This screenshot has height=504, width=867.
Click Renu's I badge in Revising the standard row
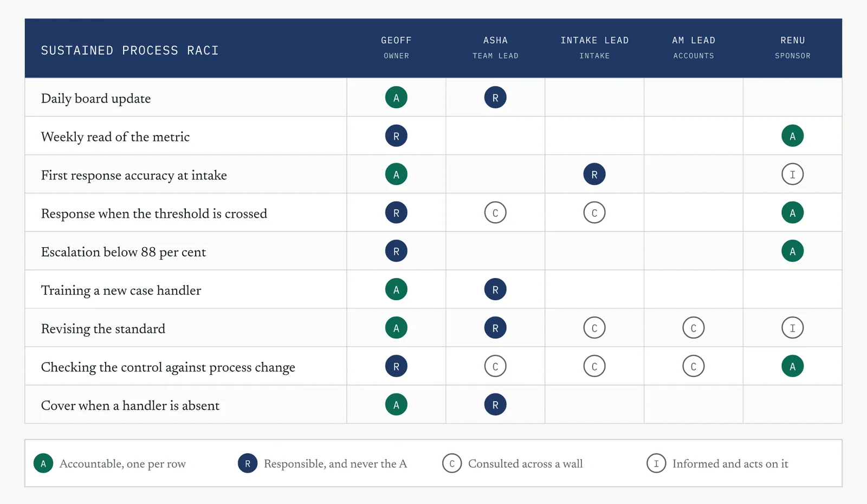coord(792,328)
